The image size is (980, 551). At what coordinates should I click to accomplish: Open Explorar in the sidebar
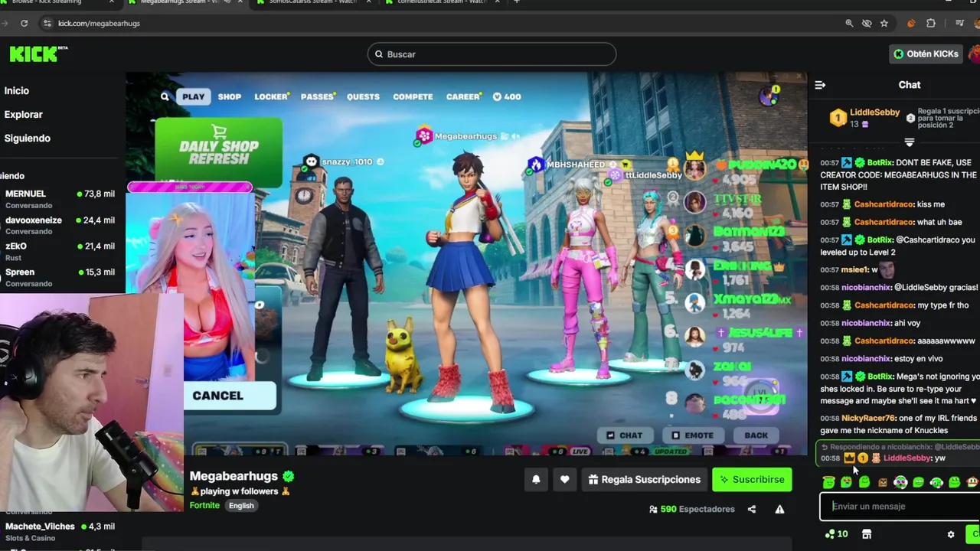pos(23,114)
